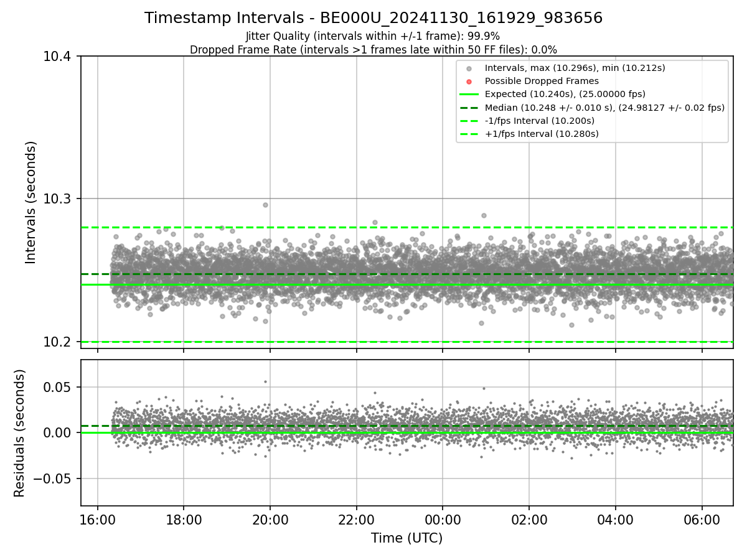Screen dimensions: 747x560
Task: Click the interval outlier point near 01:00 above upper dashed line
Action: 484,215
